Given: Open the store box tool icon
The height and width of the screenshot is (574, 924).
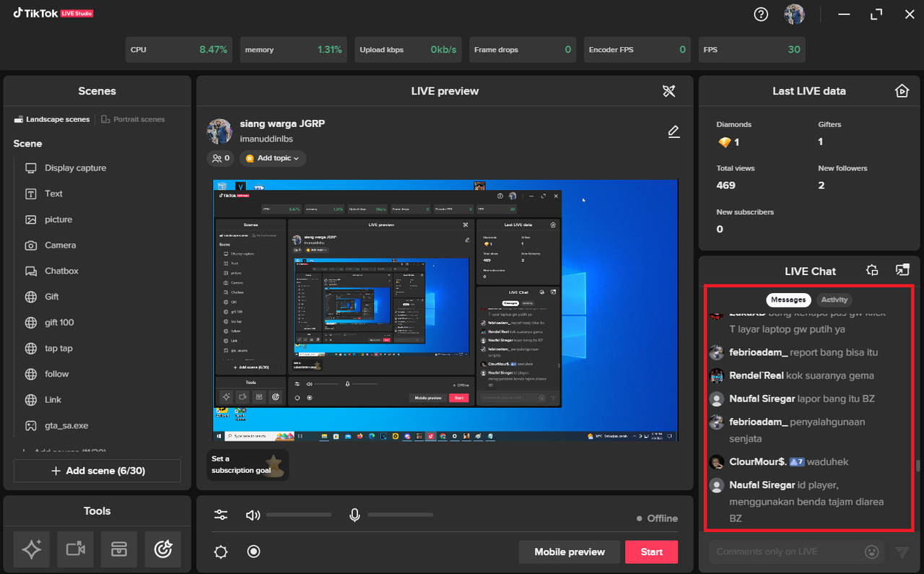Looking at the screenshot, I should point(119,549).
